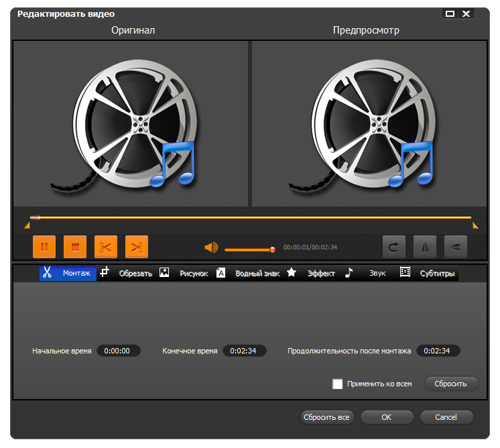The height and width of the screenshot is (448, 500).
Task: Adjust the volume slider
Action: point(250,250)
